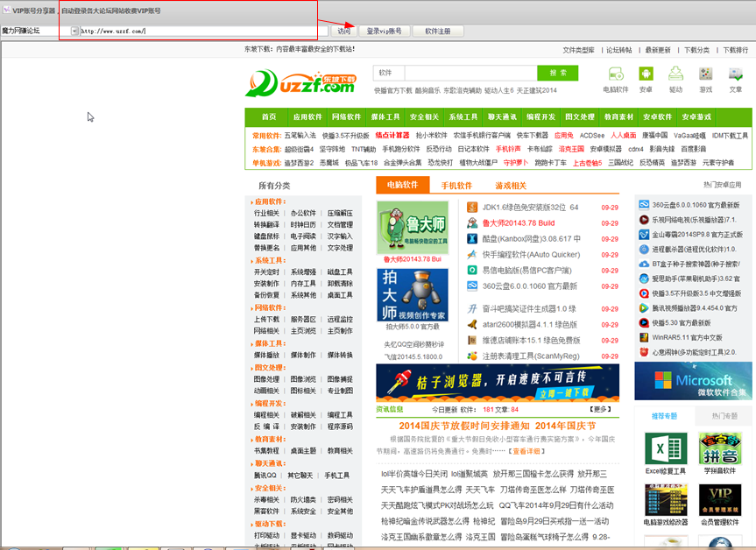The image size is (756, 550).
Task: Click the 电脑游戏修改器 thumbnail
Action: (x=666, y=500)
